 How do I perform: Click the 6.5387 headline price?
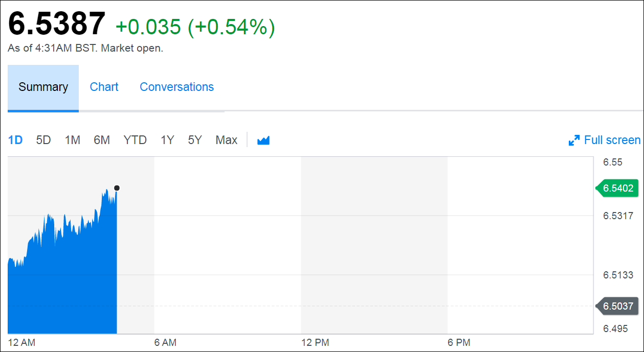click(x=56, y=24)
